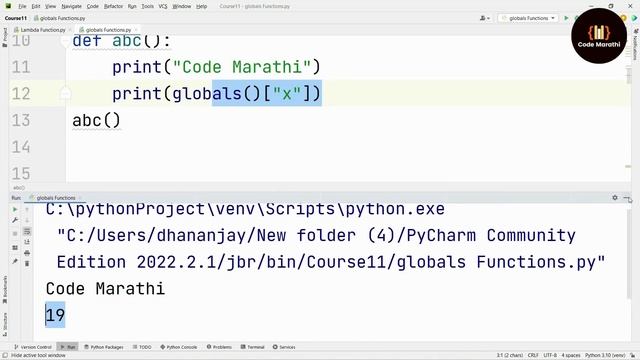
Task: Open the Edit menu
Action: click(36, 6)
